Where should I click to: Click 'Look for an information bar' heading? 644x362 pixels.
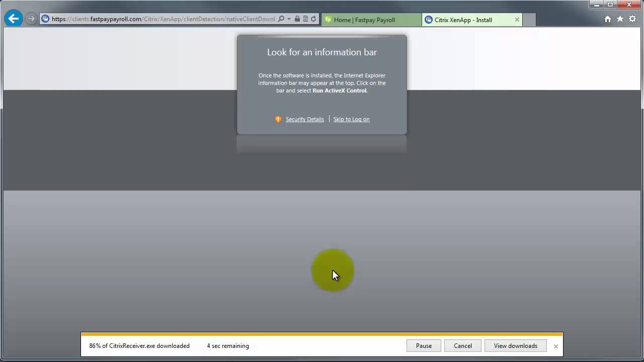click(x=322, y=52)
